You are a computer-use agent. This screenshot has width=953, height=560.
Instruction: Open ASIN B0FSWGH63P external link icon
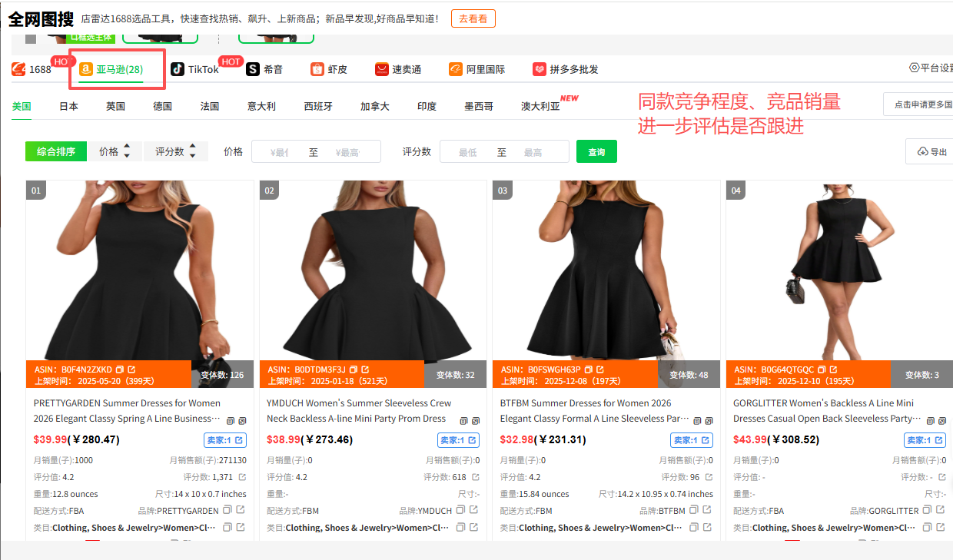pyautogui.click(x=600, y=369)
